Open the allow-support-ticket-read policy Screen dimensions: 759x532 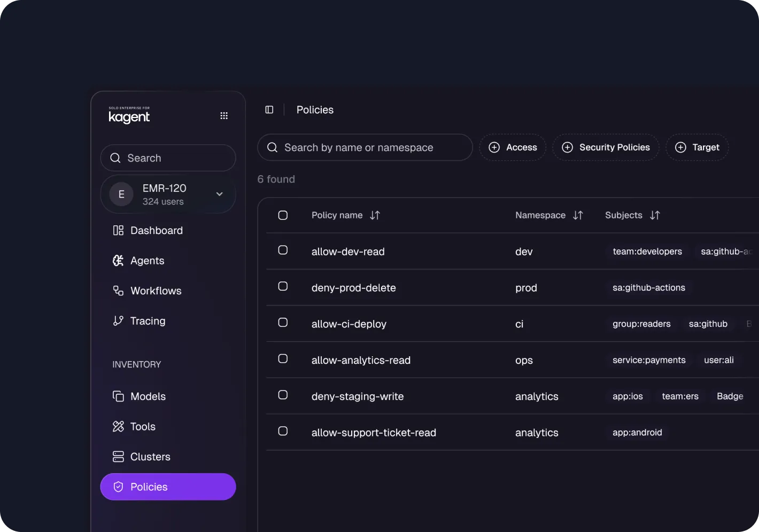click(x=374, y=433)
